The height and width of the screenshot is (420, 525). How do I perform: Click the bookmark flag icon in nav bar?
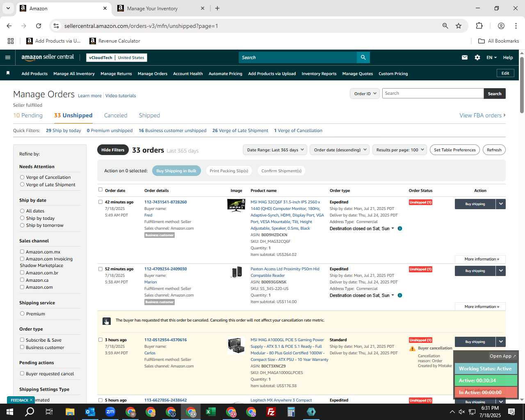coord(8,73)
